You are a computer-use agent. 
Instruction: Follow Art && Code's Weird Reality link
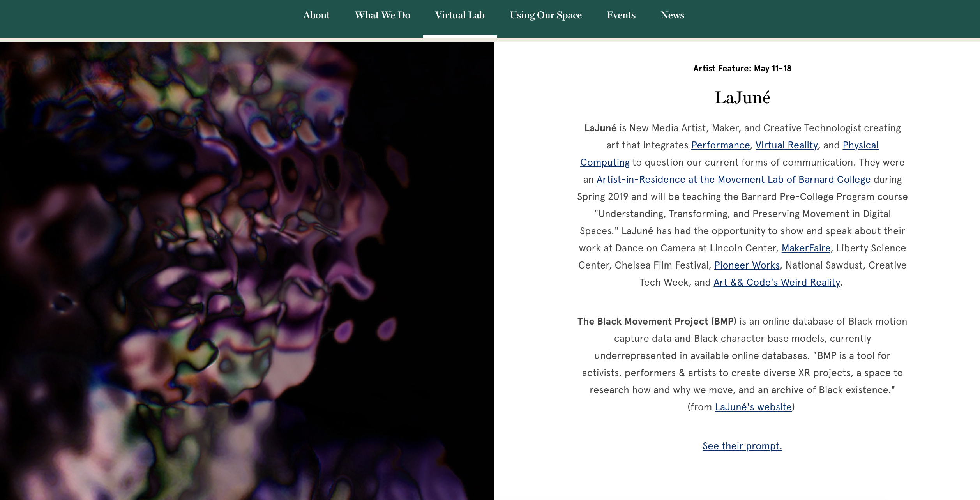tap(777, 283)
